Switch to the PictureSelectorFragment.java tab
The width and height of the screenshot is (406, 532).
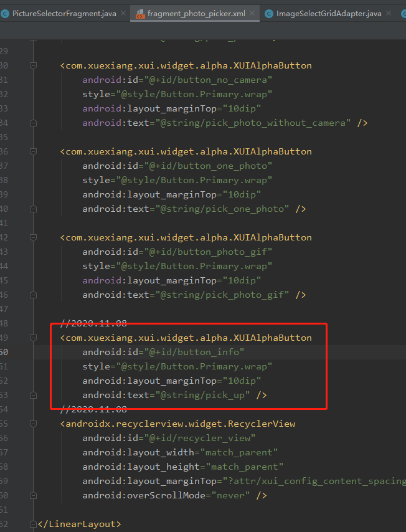click(64, 14)
